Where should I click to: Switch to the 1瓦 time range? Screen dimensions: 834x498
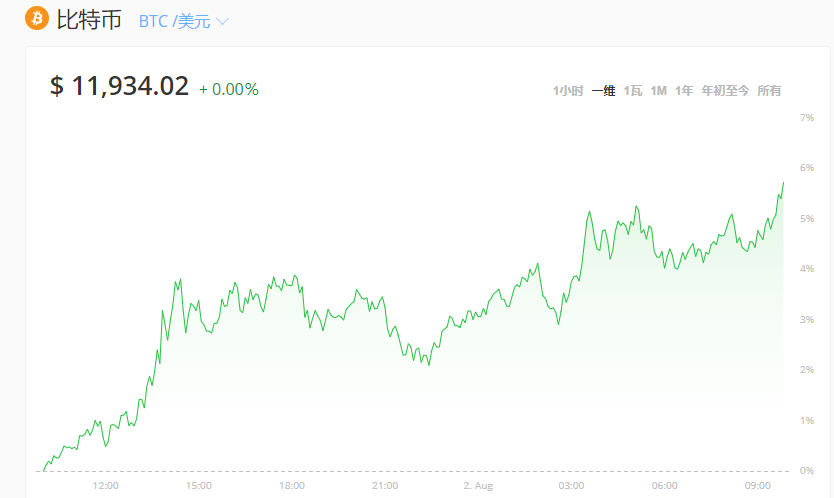(633, 91)
